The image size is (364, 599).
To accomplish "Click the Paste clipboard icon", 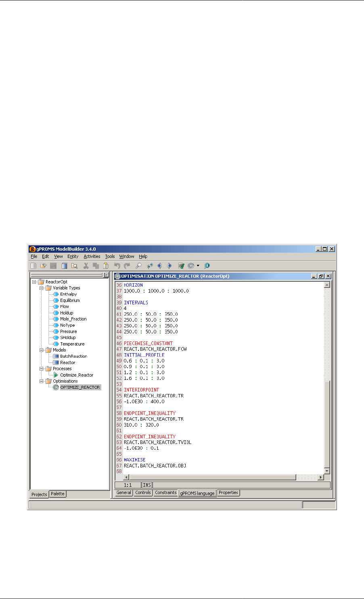I will 106,266.
